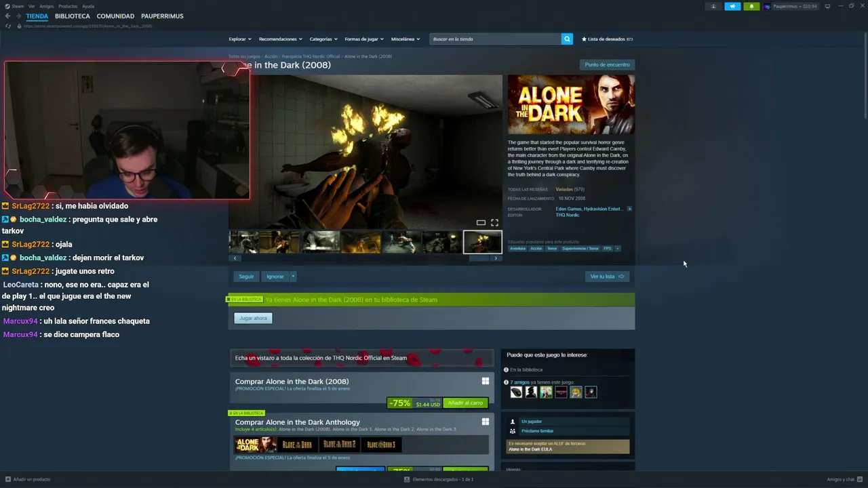This screenshot has height=488, width=868.
Task: Show more developers with the plus button
Action: pyautogui.click(x=629, y=209)
